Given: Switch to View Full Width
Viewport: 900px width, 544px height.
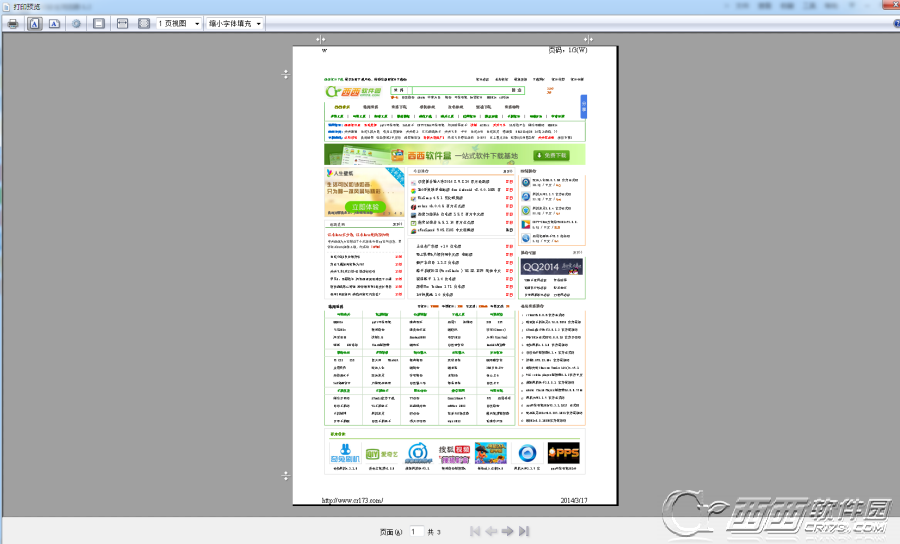Looking at the screenshot, I should coord(122,24).
